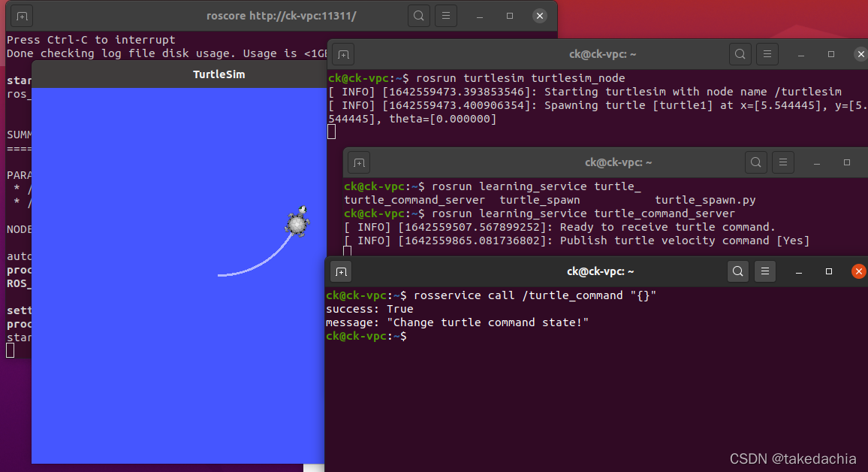This screenshot has height=472, width=868.
Task: Close the roscore terminal window
Action: pos(540,16)
